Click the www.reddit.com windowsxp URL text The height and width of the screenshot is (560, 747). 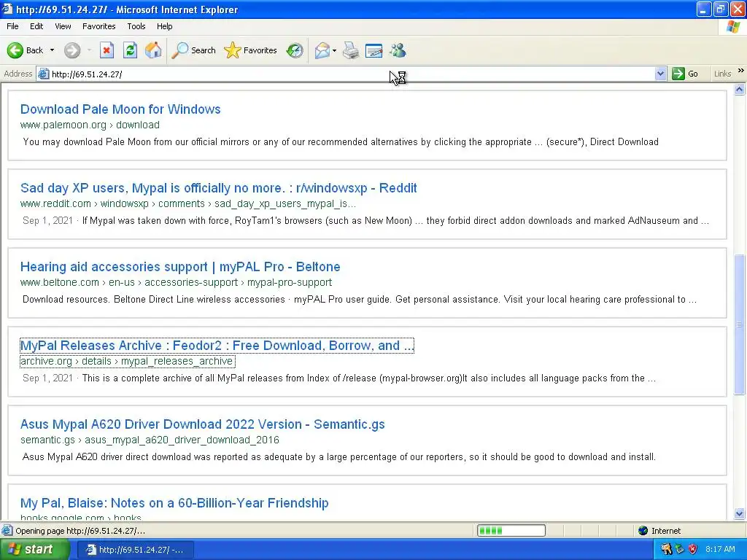[x=187, y=204]
